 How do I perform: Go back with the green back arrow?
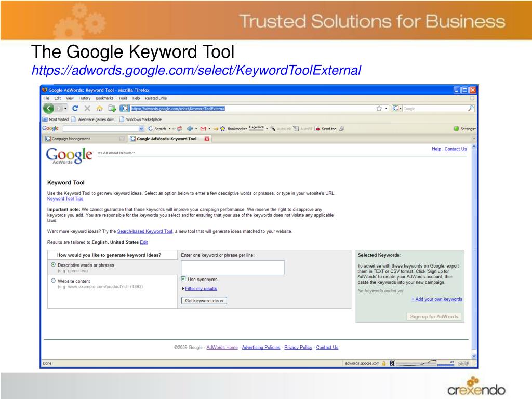tap(48, 108)
